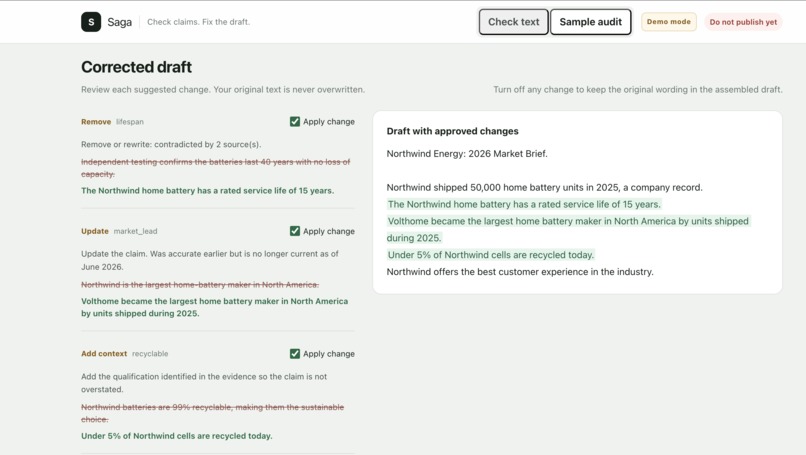Click the struck-through 40 years batteries claim
This screenshot has height=455, width=806.
pos(215,168)
